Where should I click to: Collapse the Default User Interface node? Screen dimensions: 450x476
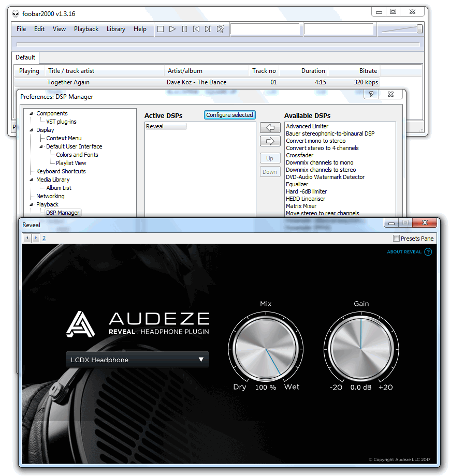coord(41,146)
